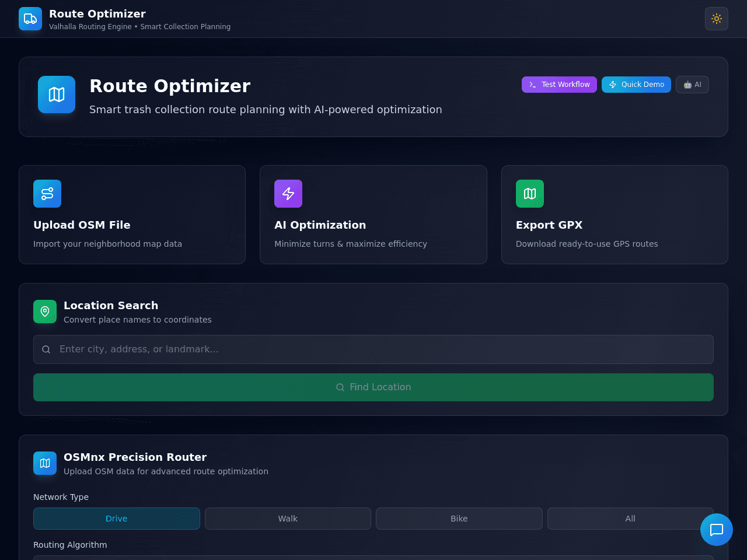Select Walk network type
This screenshot has height=560, width=747.
[288, 519]
